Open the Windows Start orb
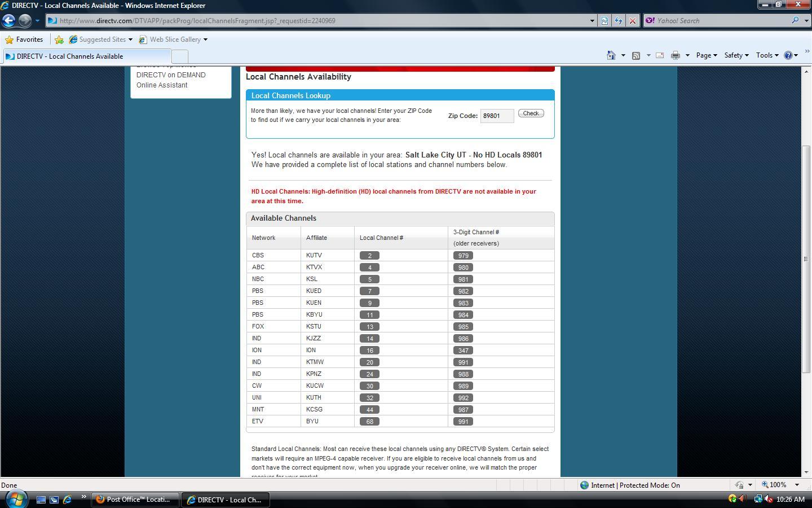This screenshot has height=508, width=812. 16,499
